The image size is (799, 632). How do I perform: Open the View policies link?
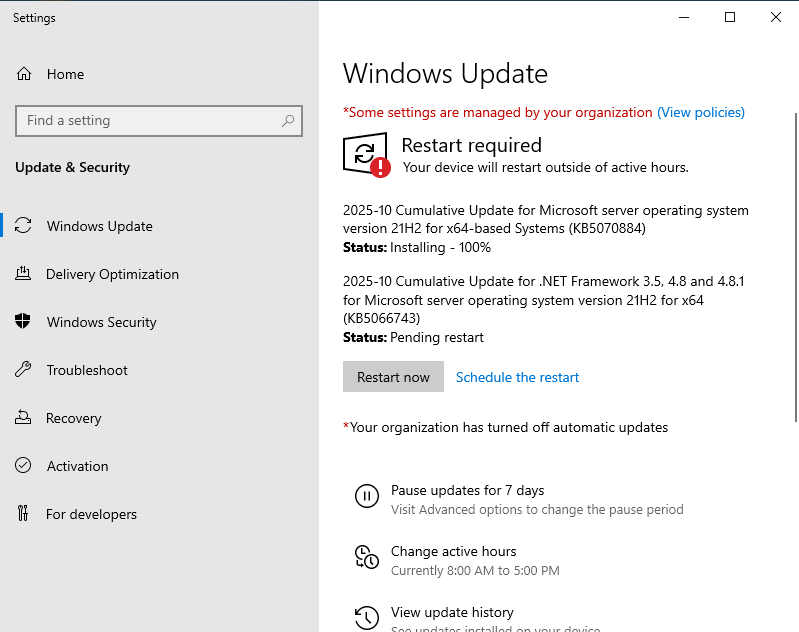click(x=701, y=112)
